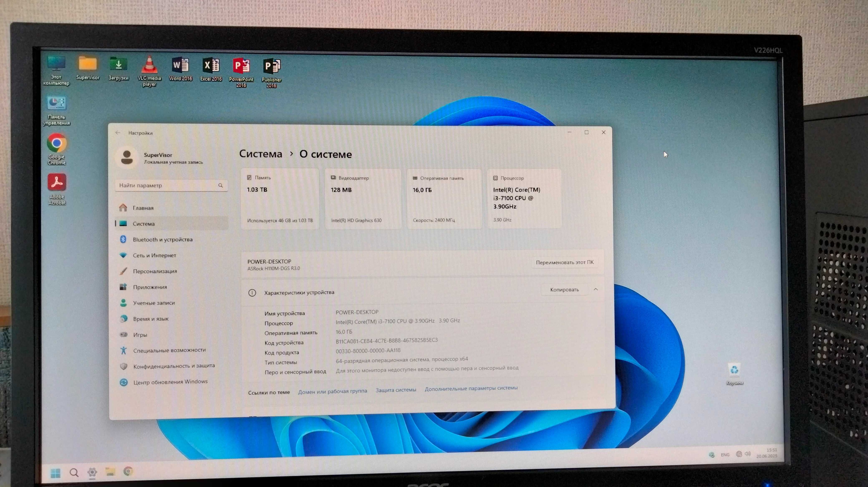
Task: Click the network globe tray icon
Action: (739, 454)
